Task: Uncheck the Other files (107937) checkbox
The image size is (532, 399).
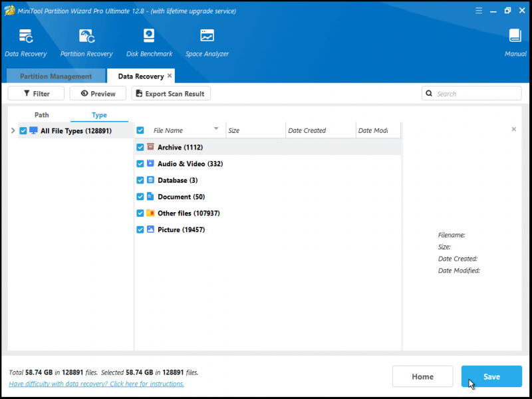Action: (x=140, y=213)
